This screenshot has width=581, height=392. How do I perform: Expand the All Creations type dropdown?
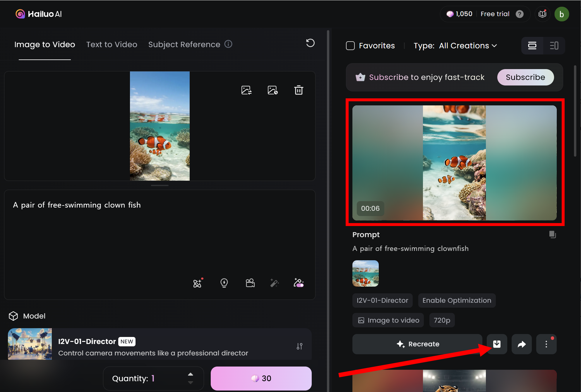tap(468, 46)
